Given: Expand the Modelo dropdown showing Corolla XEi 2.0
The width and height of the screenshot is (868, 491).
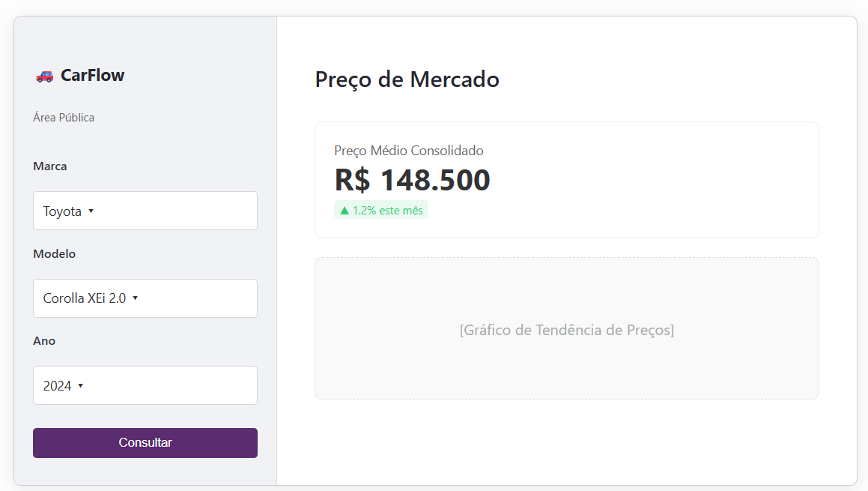Looking at the screenshot, I should [145, 298].
